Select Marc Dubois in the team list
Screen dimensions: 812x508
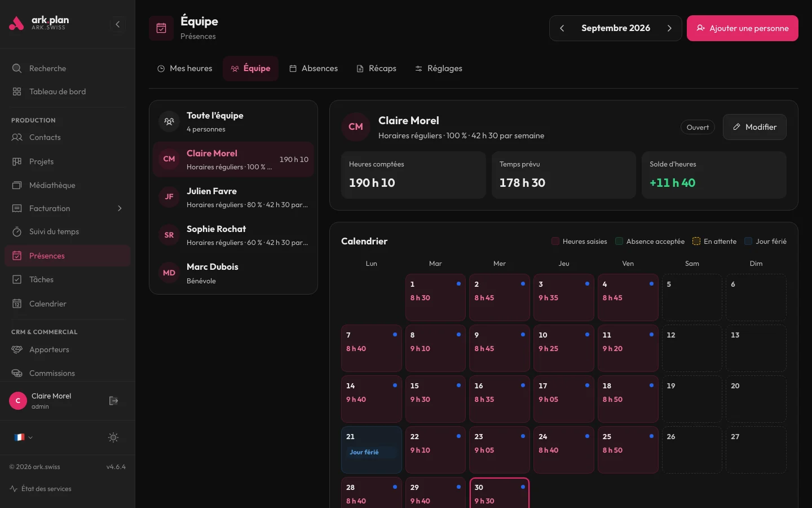pyautogui.click(x=233, y=273)
